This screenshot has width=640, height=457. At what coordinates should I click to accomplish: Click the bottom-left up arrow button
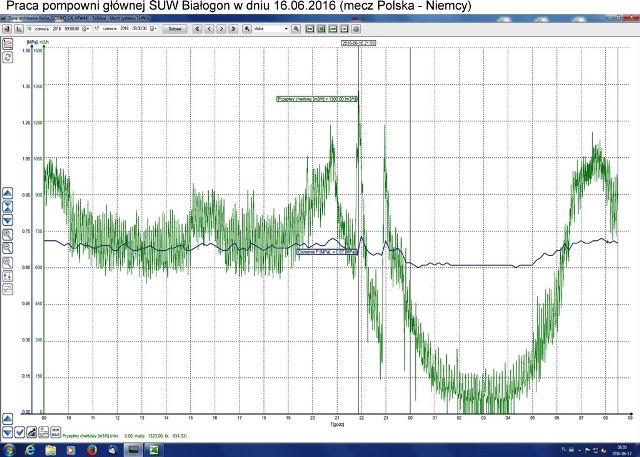(x=8, y=418)
